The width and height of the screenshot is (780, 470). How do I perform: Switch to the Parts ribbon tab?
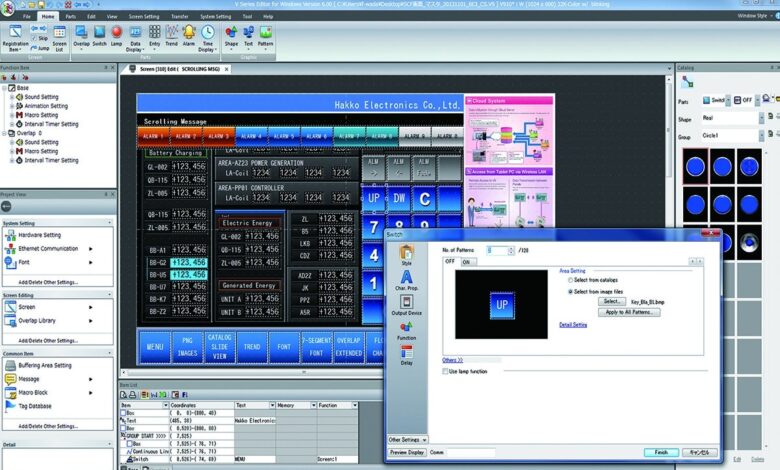71,16
